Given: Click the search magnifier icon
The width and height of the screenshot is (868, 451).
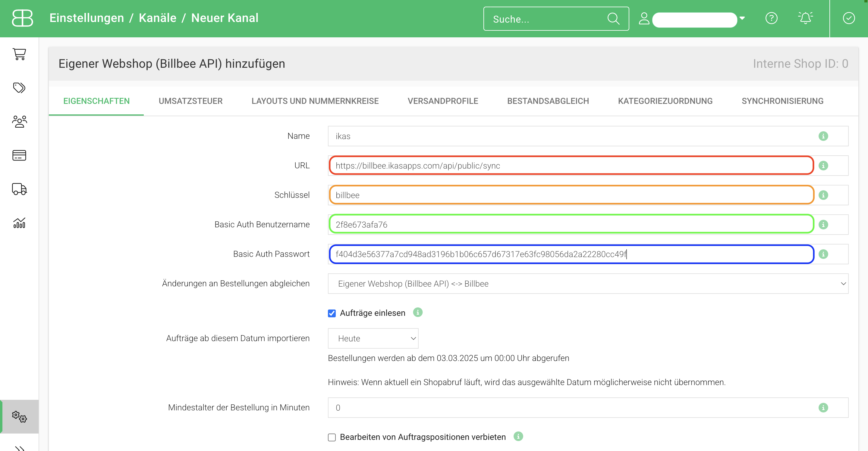Looking at the screenshot, I should 613,19.
